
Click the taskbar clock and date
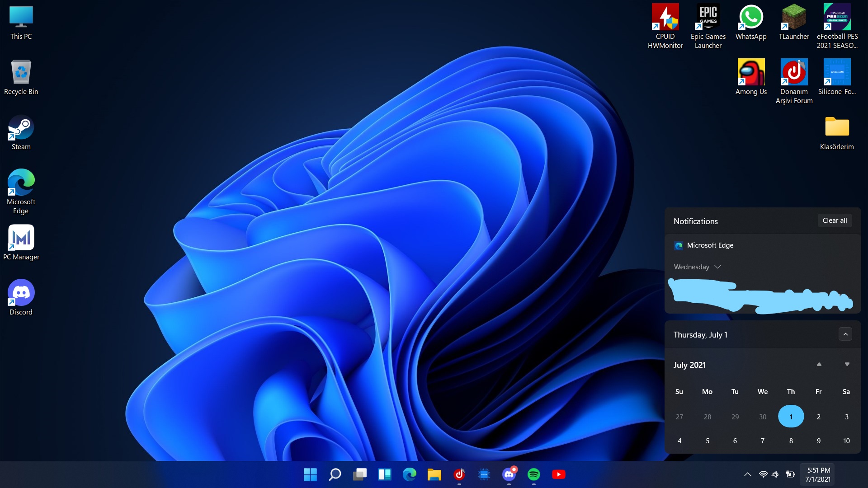818,474
